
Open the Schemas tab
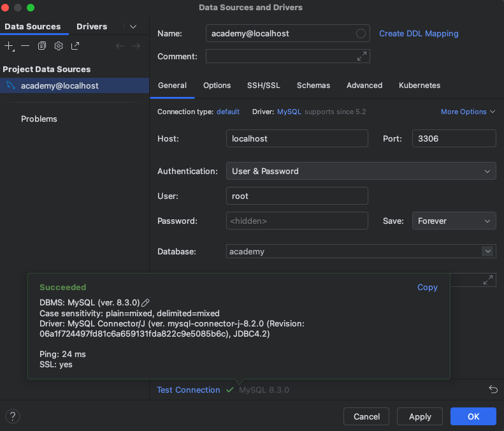coord(313,85)
